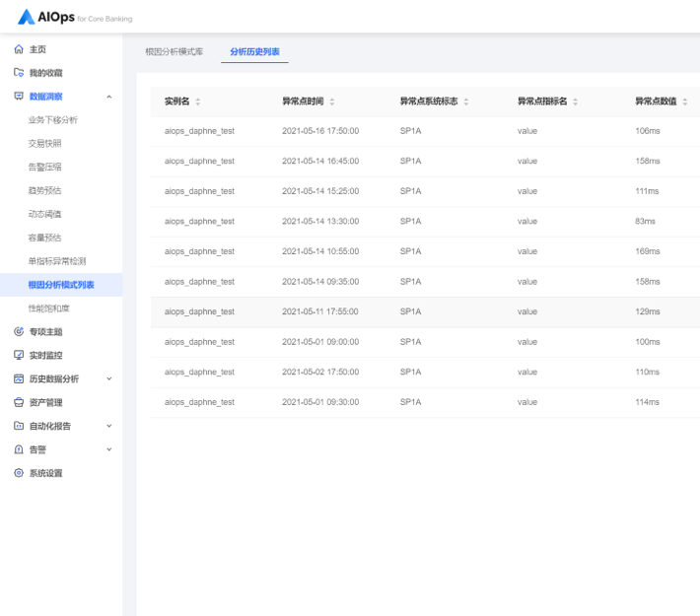The image size is (700, 616).
Task: Click the 资产管理 sidebar icon
Action: coord(19,403)
